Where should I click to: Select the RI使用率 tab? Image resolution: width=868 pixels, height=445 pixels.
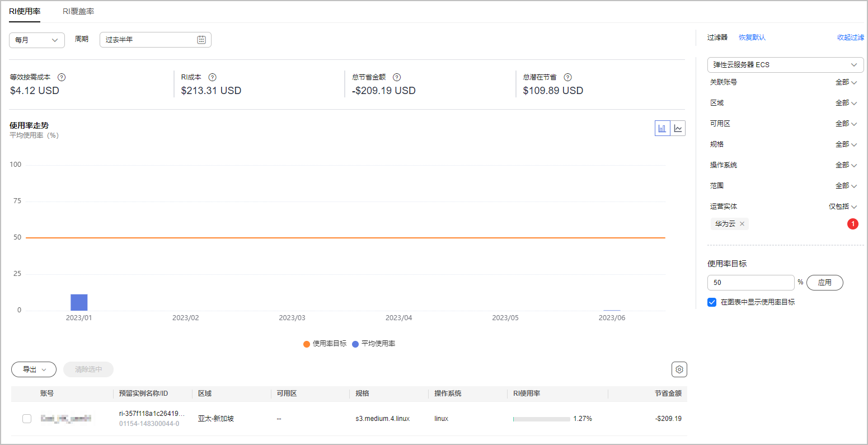coord(25,11)
